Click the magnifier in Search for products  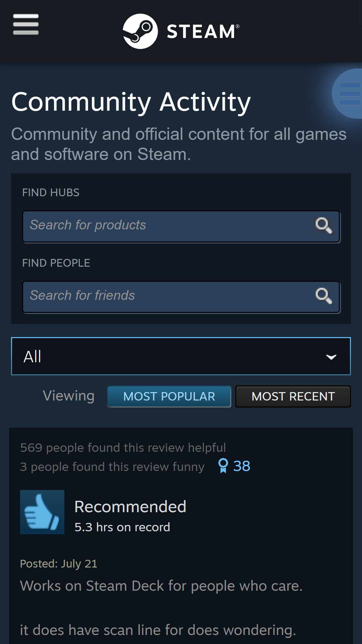tap(323, 225)
